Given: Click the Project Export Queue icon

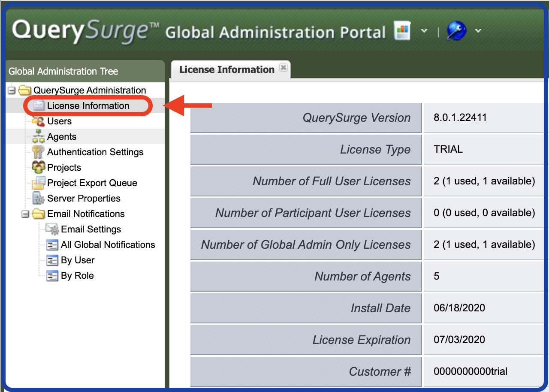Looking at the screenshot, I should [x=39, y=183].
